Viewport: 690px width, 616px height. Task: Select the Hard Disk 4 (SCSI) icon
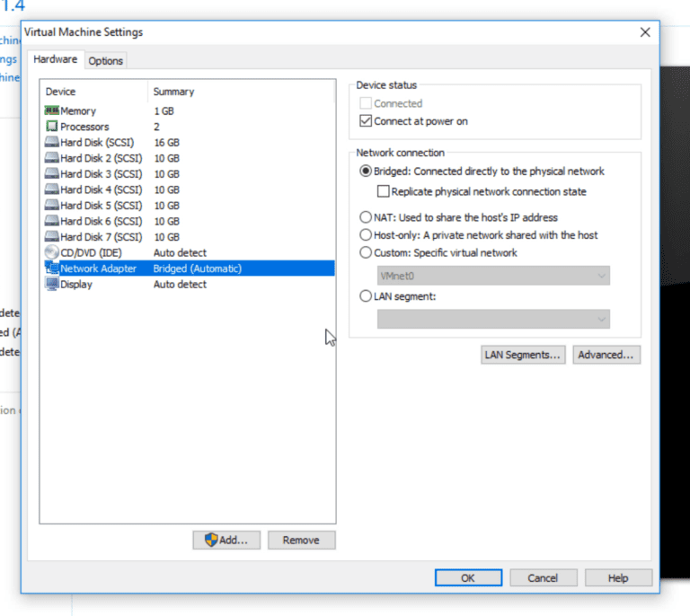click(51, 189)
